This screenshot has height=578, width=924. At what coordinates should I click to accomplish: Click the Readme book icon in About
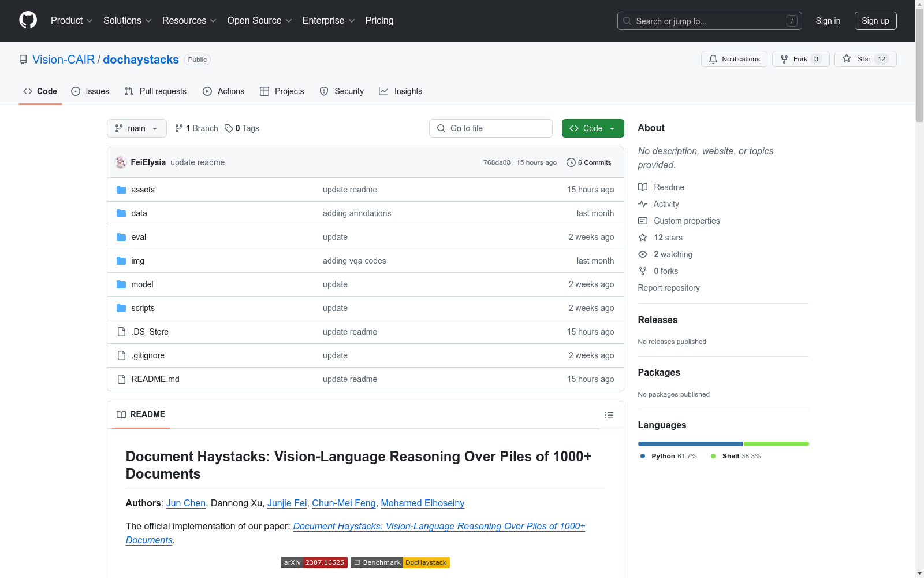(x=643, y=187)
